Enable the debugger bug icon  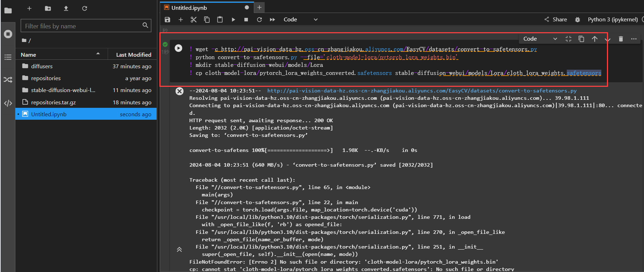click(x=578, y=20)
